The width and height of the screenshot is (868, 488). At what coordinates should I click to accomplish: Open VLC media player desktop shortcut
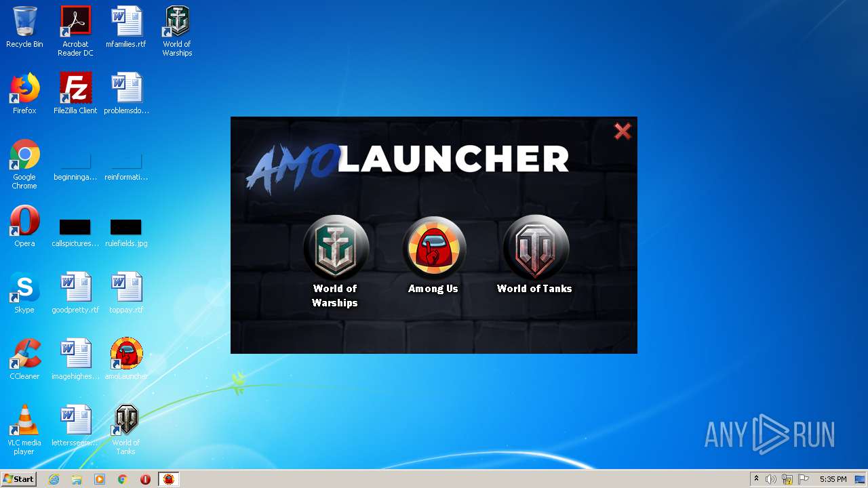pyautogui.click(x=24, y=430)
